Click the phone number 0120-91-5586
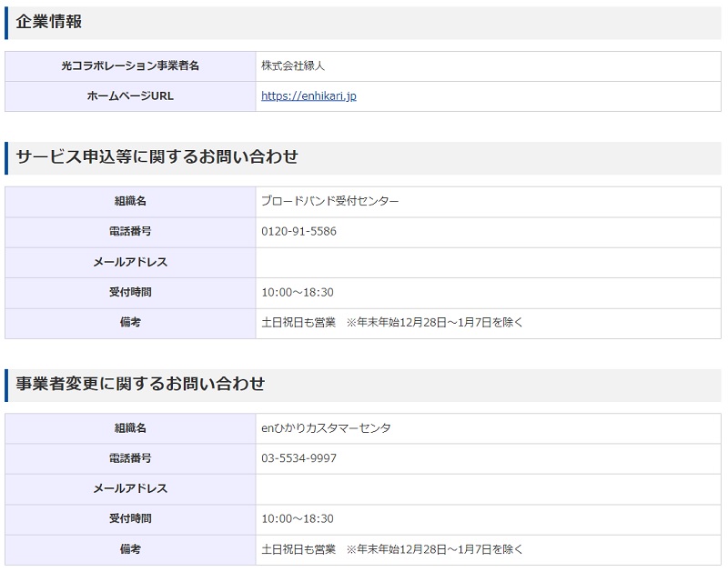Screen dimensions: 728x572 click(x=296, y=232)
